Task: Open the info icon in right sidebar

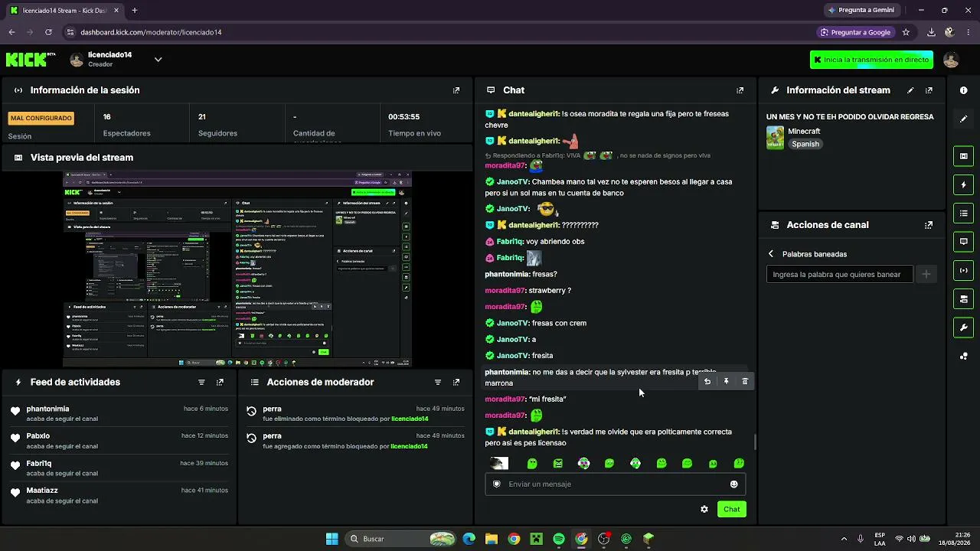Action: [963, 90]
